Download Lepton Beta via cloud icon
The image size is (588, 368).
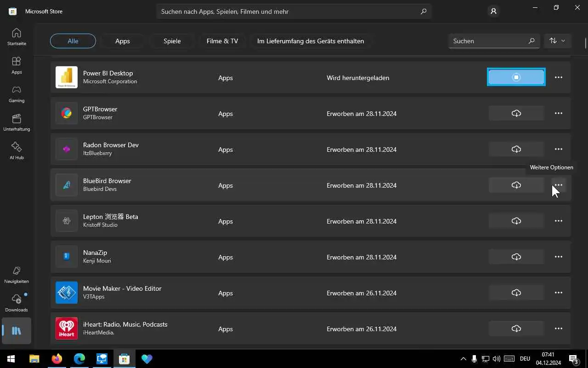pyautogui.click(x=516, y=221)
